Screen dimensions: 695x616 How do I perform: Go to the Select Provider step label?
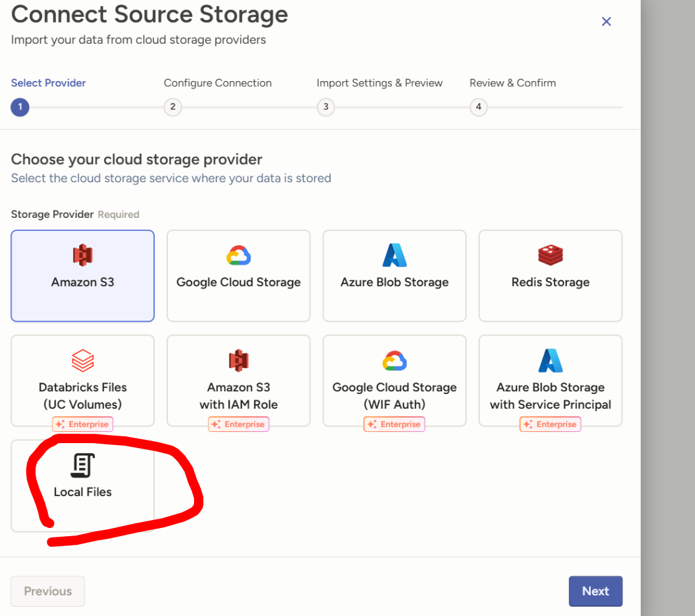point(48,83)
